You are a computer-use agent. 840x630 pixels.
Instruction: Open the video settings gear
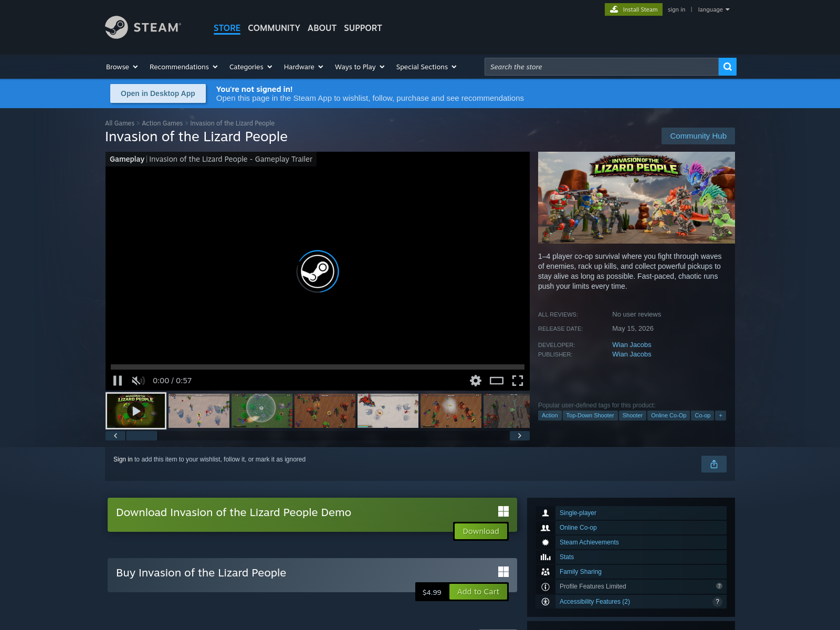476,381
